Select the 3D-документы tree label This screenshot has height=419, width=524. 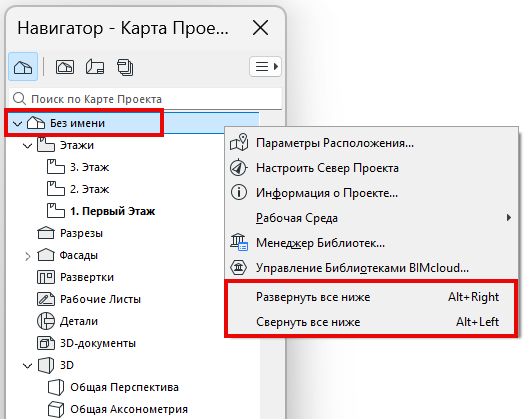tap(98, 343)
